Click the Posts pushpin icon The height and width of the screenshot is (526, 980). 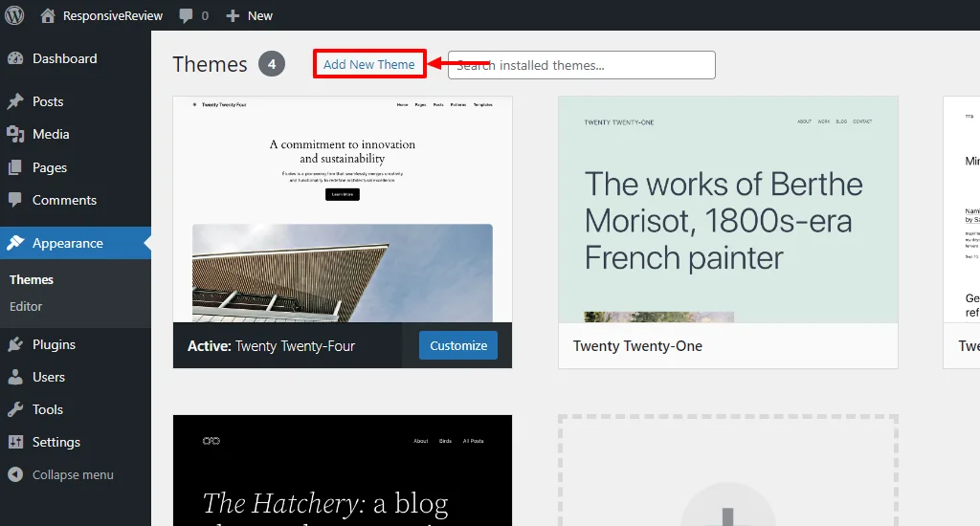click(x=15, y=101)
